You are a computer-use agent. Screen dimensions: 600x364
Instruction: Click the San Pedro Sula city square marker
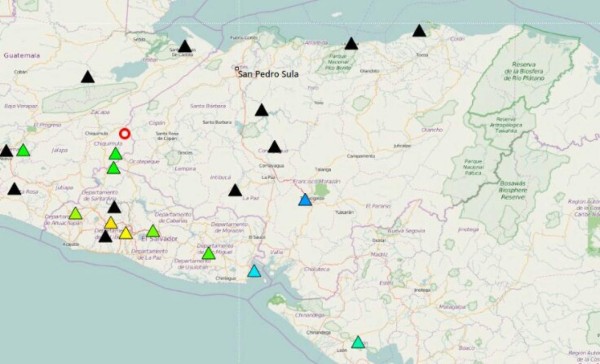coord(237,69)
